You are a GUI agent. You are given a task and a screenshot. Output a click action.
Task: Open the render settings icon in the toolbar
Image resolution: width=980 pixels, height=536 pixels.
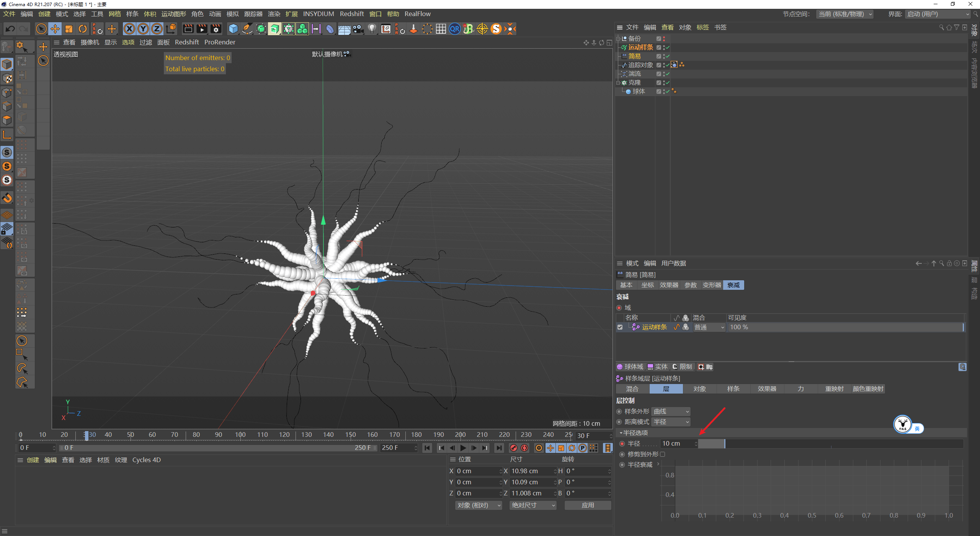coord(216,29)
